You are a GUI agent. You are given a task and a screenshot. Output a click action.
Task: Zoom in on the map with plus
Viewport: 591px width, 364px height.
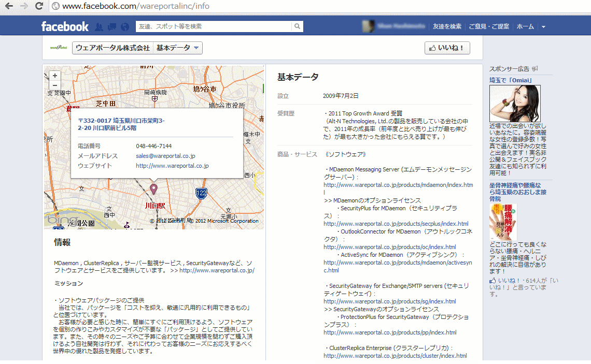[55, 76]
